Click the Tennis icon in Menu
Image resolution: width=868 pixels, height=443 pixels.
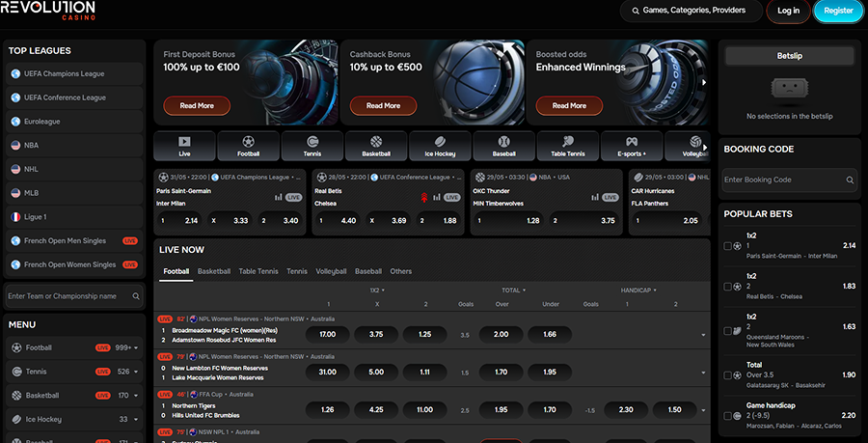click(16, 372)
